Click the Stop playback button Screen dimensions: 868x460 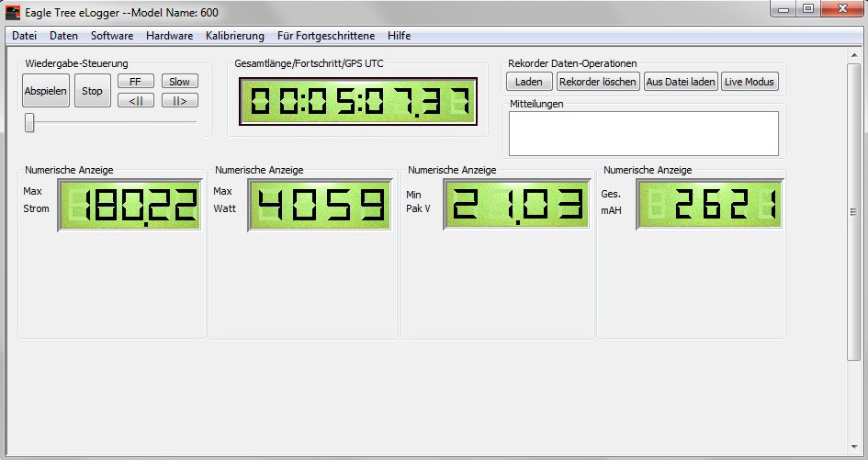[93, 91]
